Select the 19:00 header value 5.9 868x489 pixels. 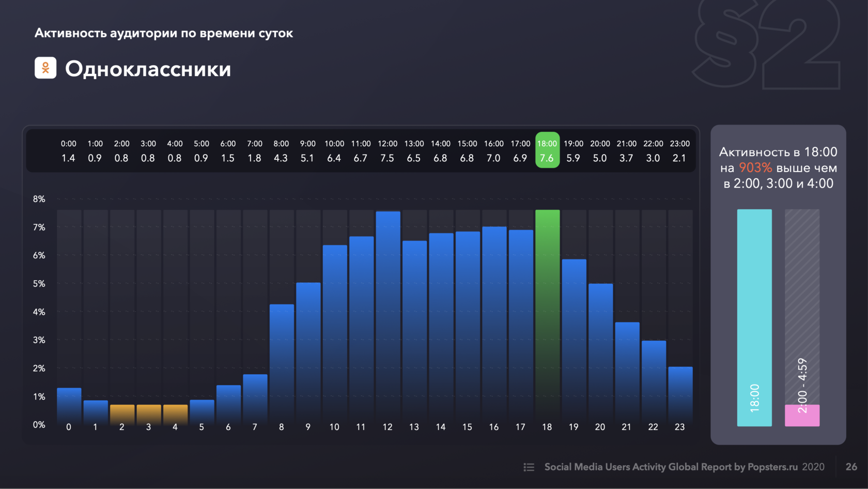pyautogui.click(x=574, y=158)
